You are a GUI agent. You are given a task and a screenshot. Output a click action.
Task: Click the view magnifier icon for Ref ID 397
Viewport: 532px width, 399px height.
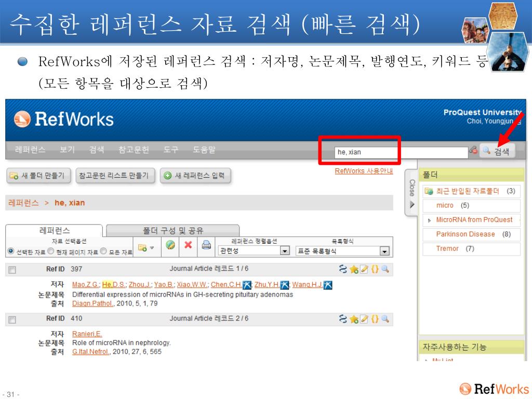385,270
